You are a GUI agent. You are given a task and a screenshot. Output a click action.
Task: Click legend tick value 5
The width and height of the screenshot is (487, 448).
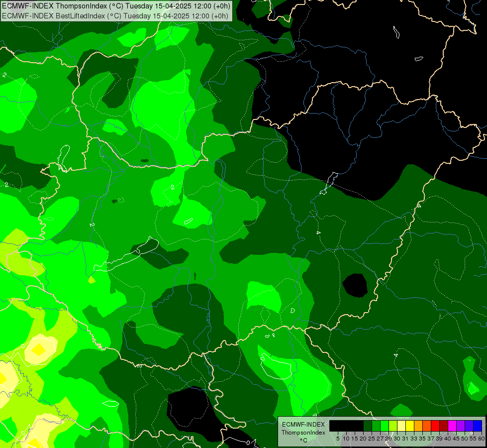click(x=338, y=439)
